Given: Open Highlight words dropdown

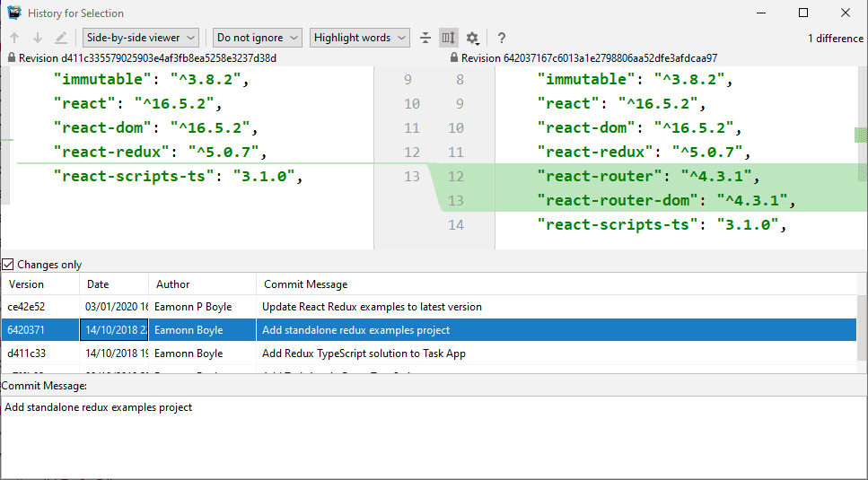Looking at the screenshot, I should [x=360, y=38].
